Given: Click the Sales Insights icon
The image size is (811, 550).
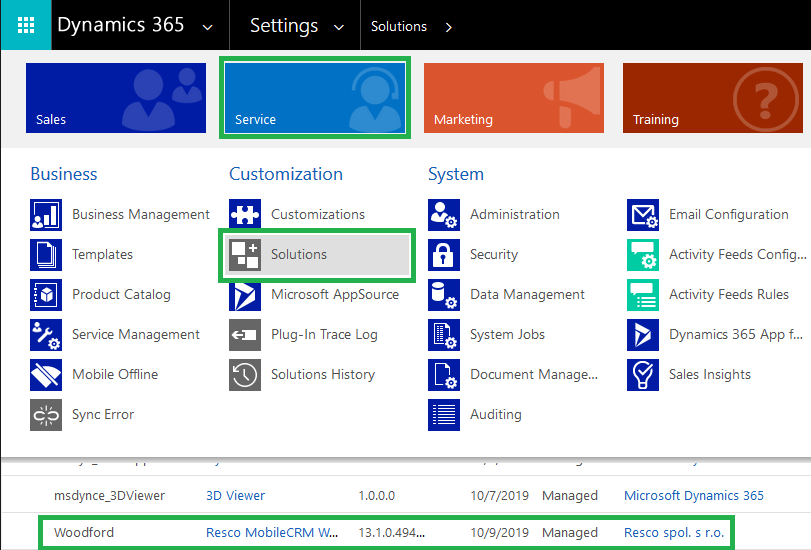Looking at the screenshot, I should (643, 375).
